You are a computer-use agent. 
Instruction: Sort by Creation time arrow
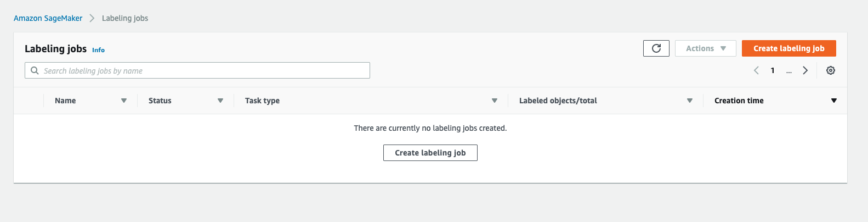833,101
